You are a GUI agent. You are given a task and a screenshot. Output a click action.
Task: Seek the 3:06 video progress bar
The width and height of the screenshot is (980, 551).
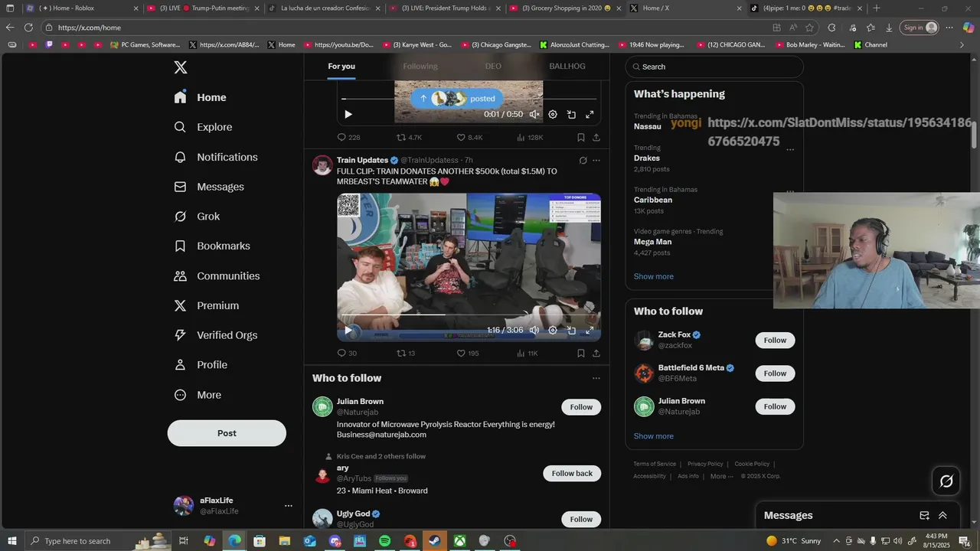(x=469, y=315)
